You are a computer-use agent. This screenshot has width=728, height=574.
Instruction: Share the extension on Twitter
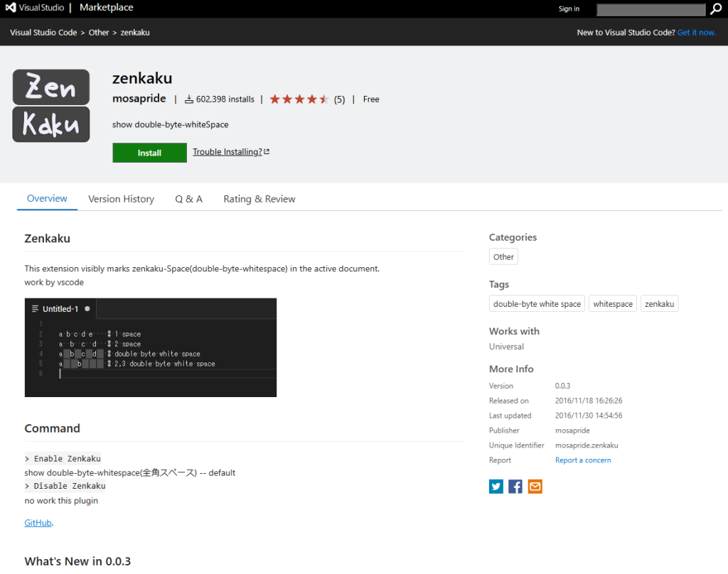[496, 487]
